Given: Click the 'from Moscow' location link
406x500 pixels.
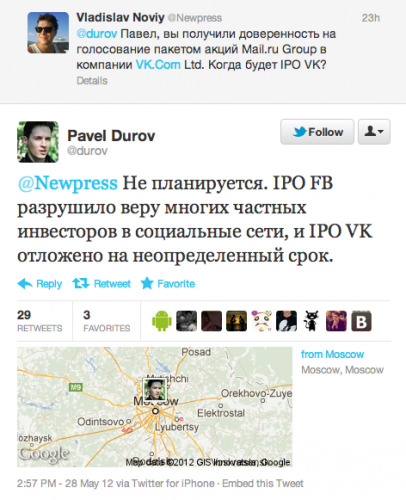Looking at the screenshot, I should pos(332,354).
